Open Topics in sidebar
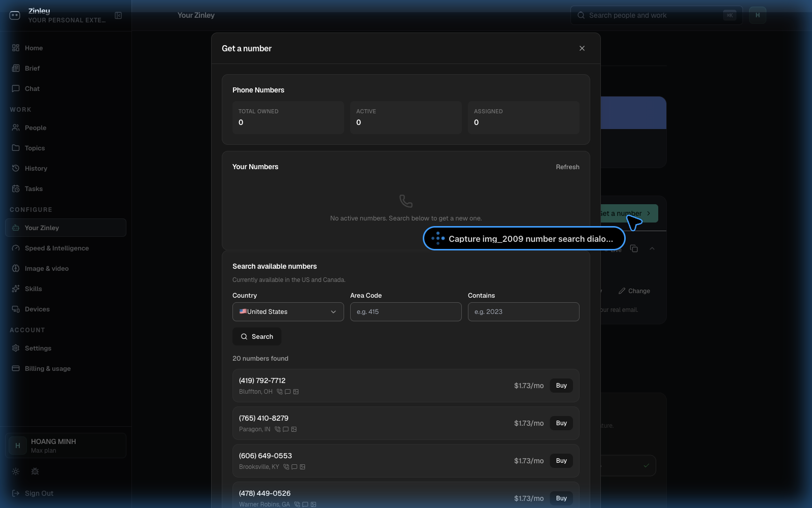This screenshot has height=508, width=812. (x=65, y=148)
